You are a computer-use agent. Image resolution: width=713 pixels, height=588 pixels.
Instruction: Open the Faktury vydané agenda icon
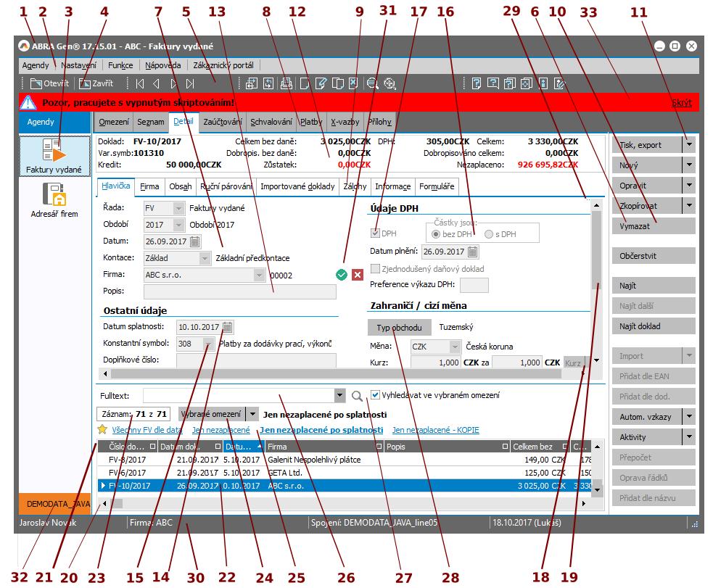click(54, 157)
